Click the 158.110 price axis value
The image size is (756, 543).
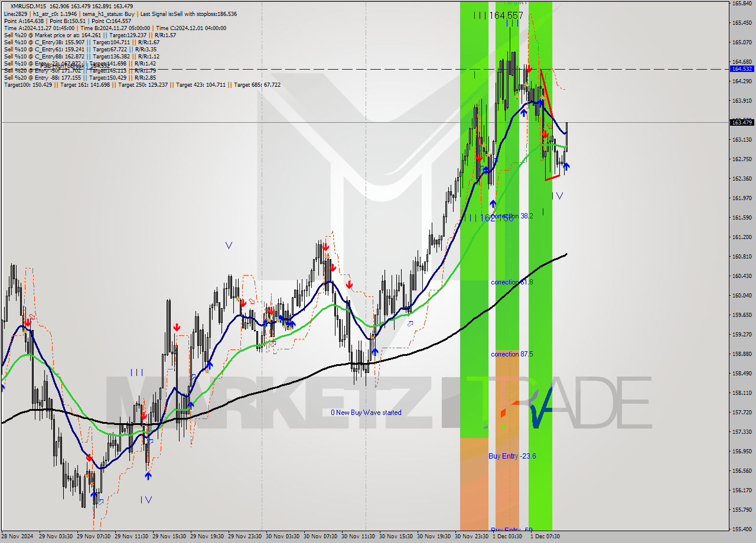pos(742,393)
